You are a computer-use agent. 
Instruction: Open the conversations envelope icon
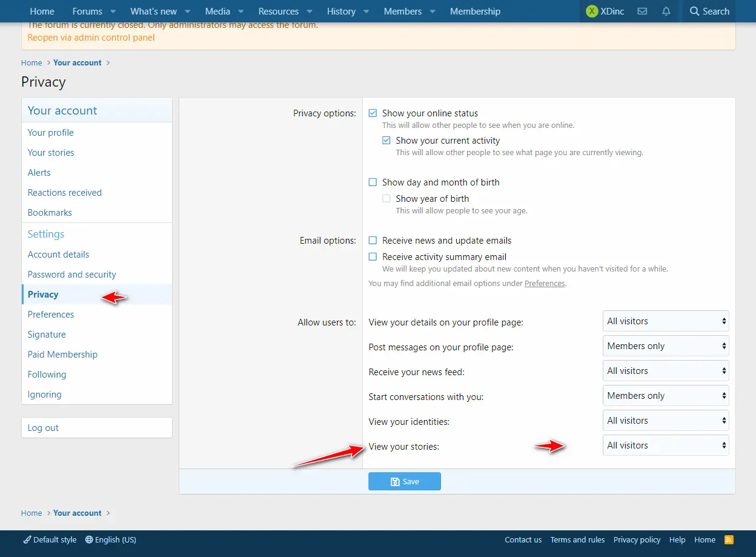[642, 12]
